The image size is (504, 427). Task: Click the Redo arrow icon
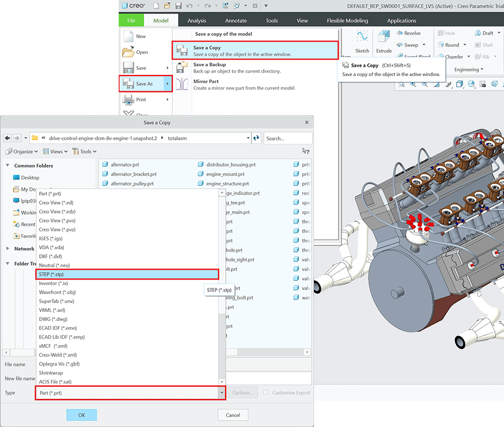point(208,6)
